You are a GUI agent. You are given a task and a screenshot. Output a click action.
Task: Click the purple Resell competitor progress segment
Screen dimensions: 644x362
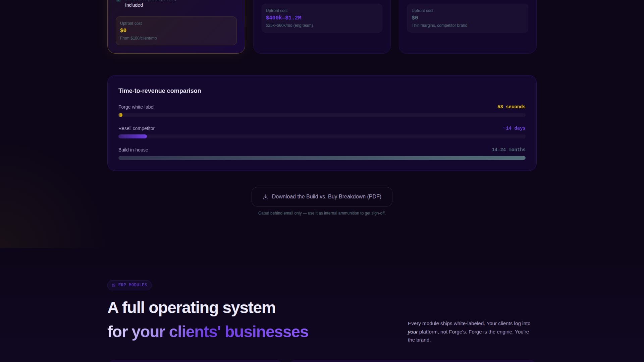[132, 136]
